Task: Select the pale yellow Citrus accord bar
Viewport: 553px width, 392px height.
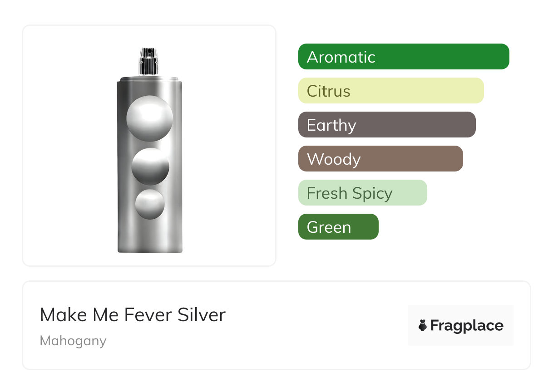Action: click(390, 91)
